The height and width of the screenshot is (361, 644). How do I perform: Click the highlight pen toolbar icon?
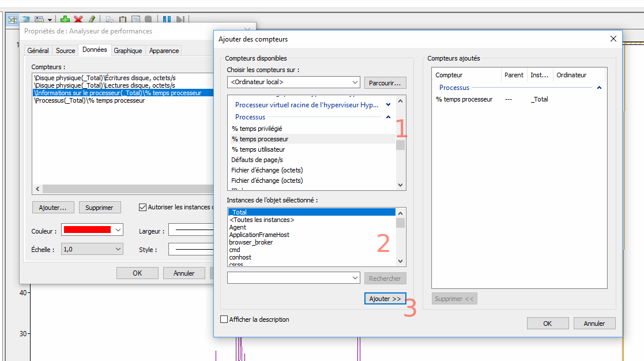tap(92, 20)
